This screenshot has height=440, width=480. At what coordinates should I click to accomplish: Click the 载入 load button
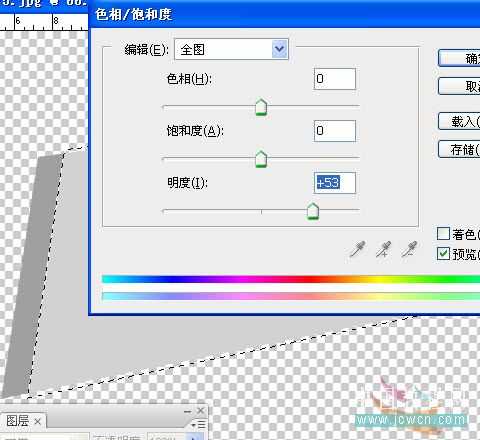[x=459, y=121]
